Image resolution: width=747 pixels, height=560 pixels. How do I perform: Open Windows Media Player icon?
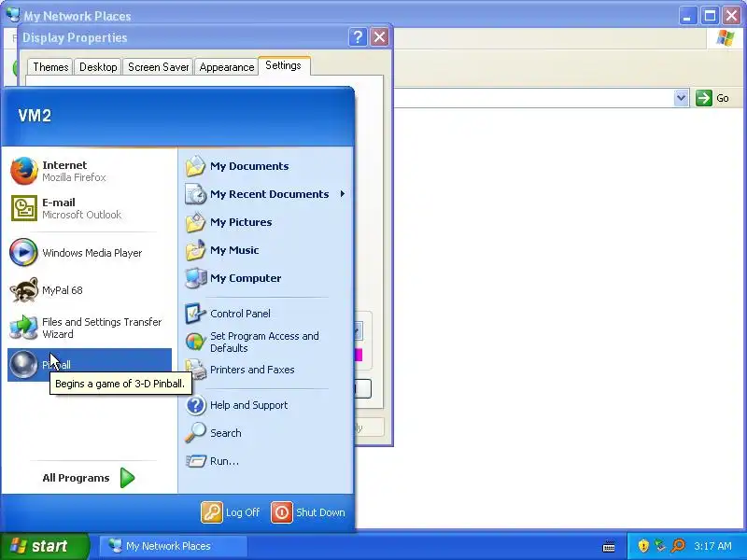23,252
